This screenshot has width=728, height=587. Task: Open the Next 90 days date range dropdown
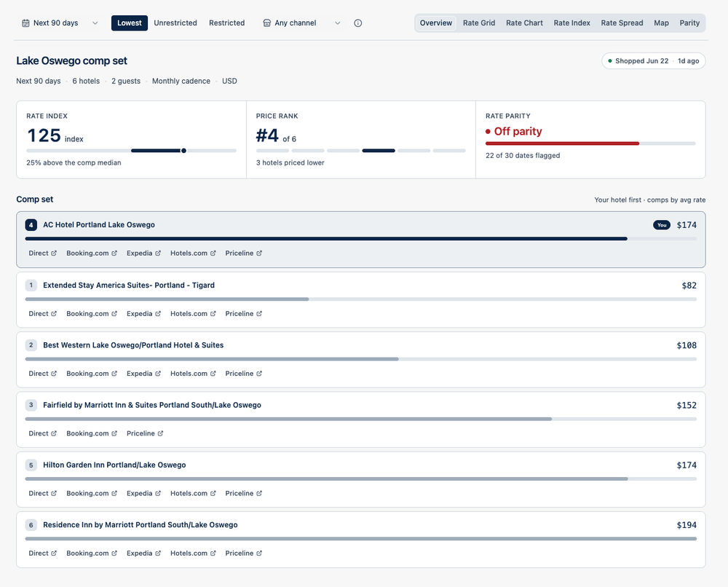60,23
